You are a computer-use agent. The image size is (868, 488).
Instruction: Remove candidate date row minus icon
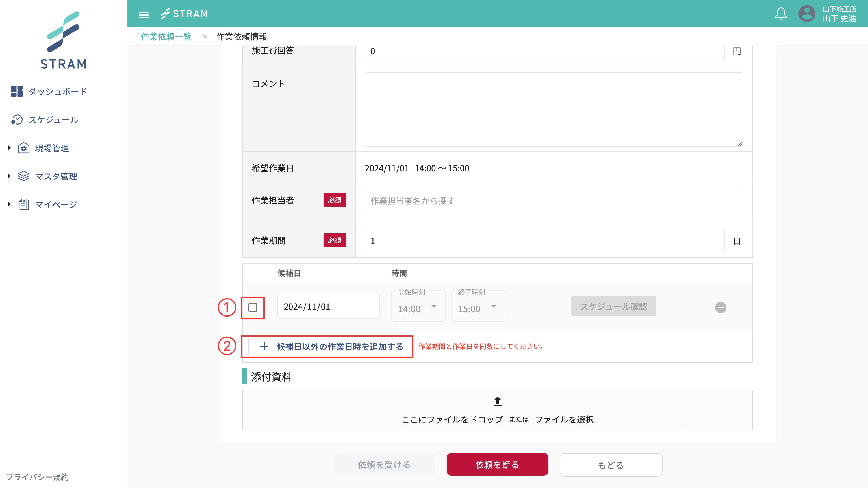click(721, 308)
